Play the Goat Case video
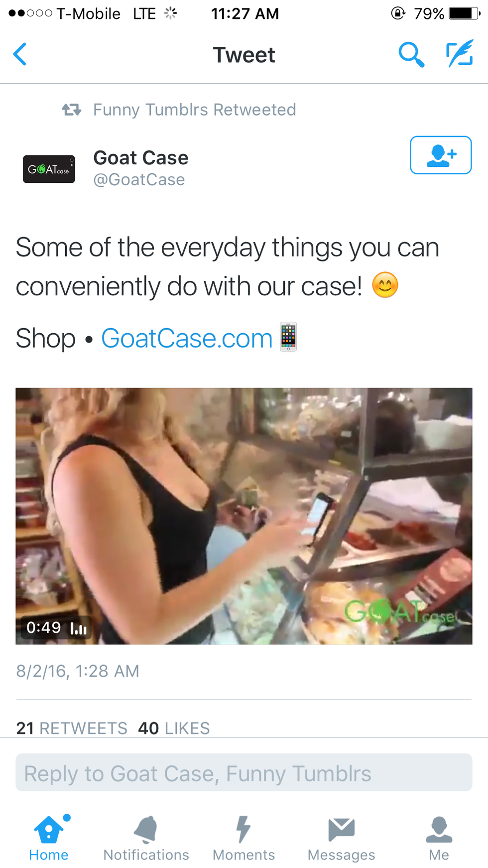 coord(244,516)
